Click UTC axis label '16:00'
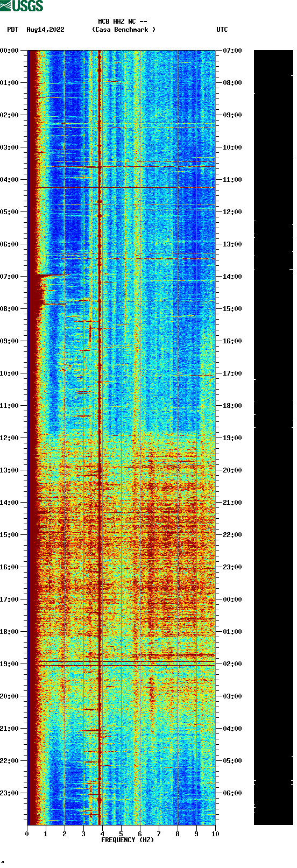 tap(232, 341)
